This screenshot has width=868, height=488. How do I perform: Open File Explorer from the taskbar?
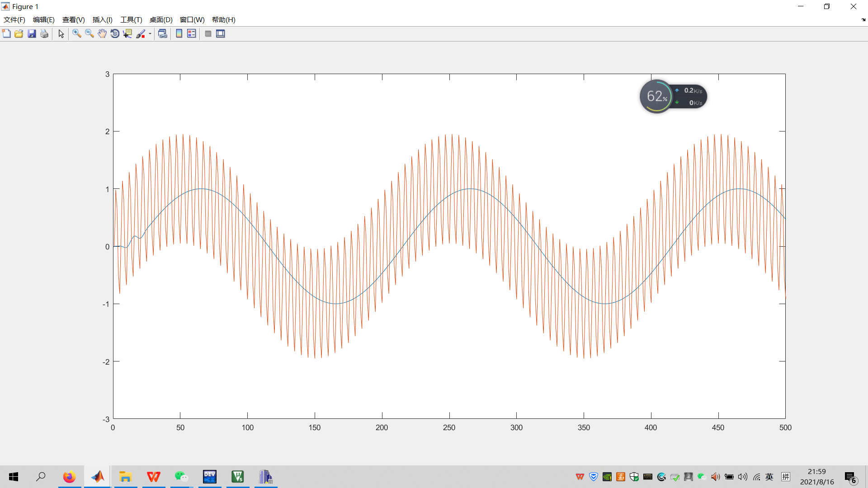tap(125, 477)
